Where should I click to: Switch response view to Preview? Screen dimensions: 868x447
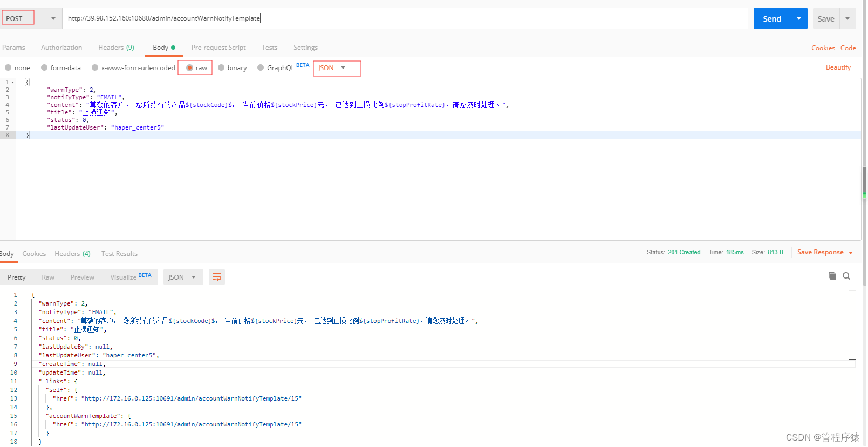click(83, 277)
